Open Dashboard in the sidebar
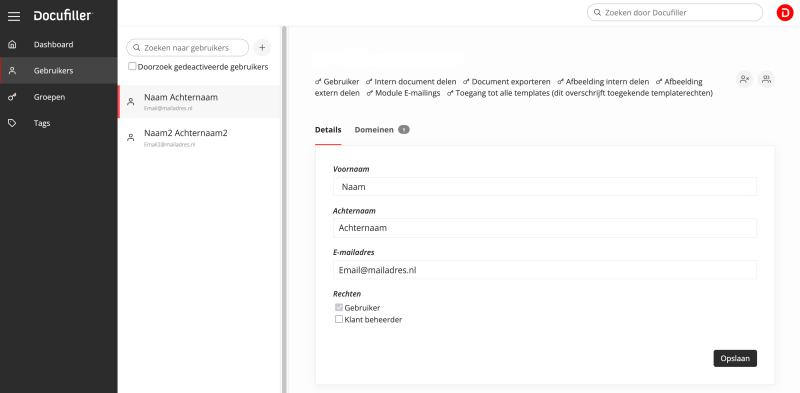The image size is (800, 393). 59,44
